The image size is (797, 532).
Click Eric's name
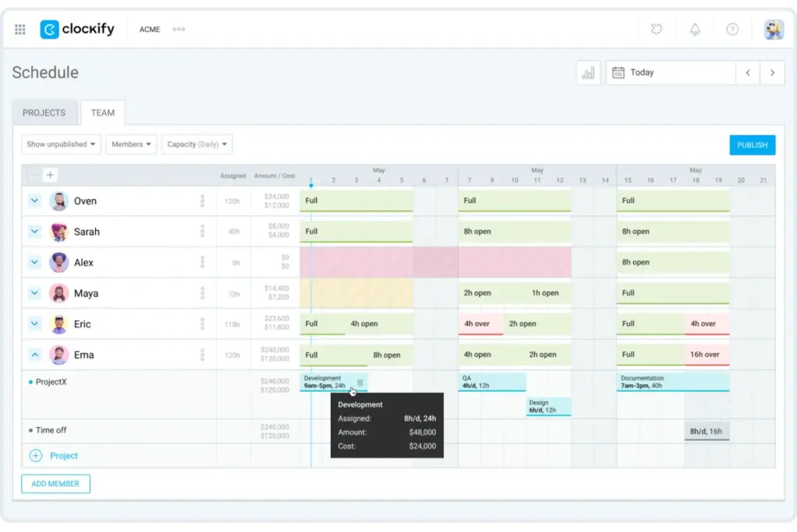pyautogui.click(x=83, y=324)
